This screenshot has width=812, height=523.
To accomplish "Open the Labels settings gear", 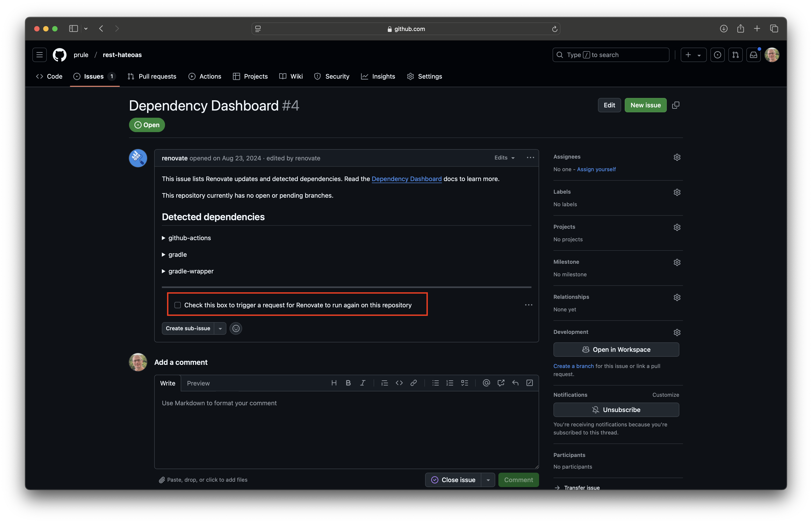I will 677,192.
